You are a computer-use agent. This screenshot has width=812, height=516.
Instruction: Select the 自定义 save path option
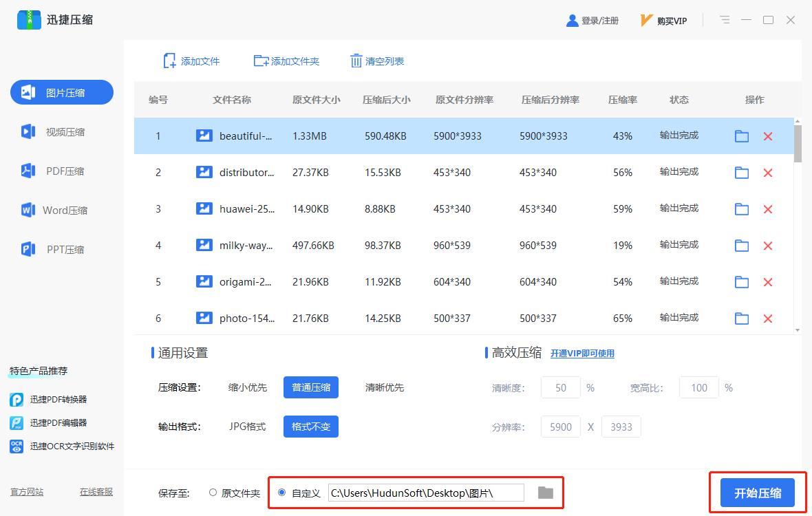pos(281,493)
